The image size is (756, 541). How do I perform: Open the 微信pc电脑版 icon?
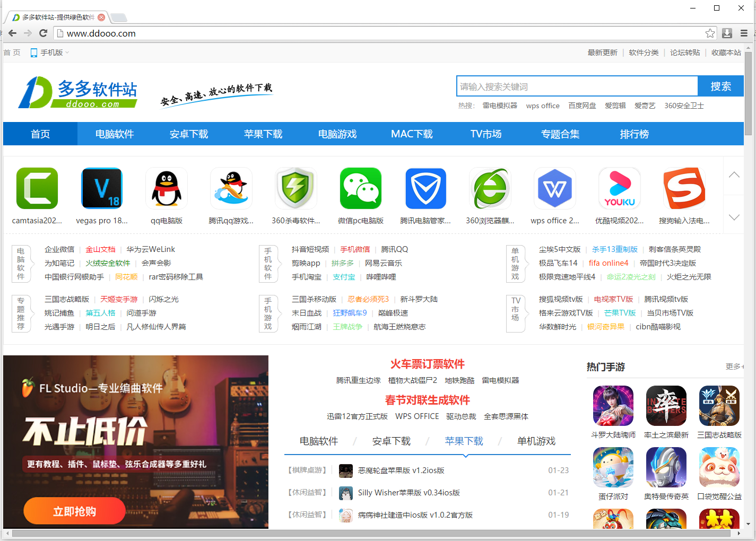click(x=361, y=188)
